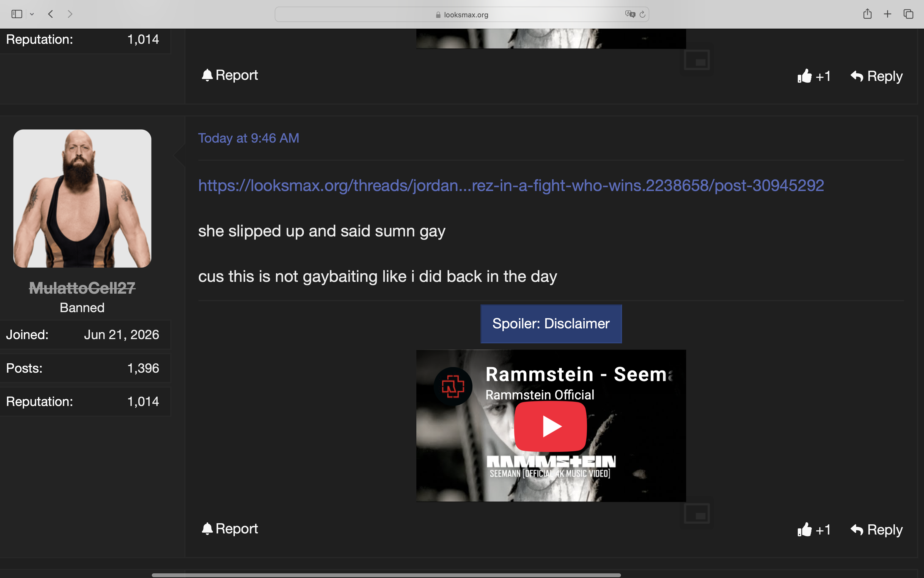The width and height of the screenshot is (924, 578).
Task: Select the line starting 'cus this is not gaybaiting'
Action: [378, 276]
